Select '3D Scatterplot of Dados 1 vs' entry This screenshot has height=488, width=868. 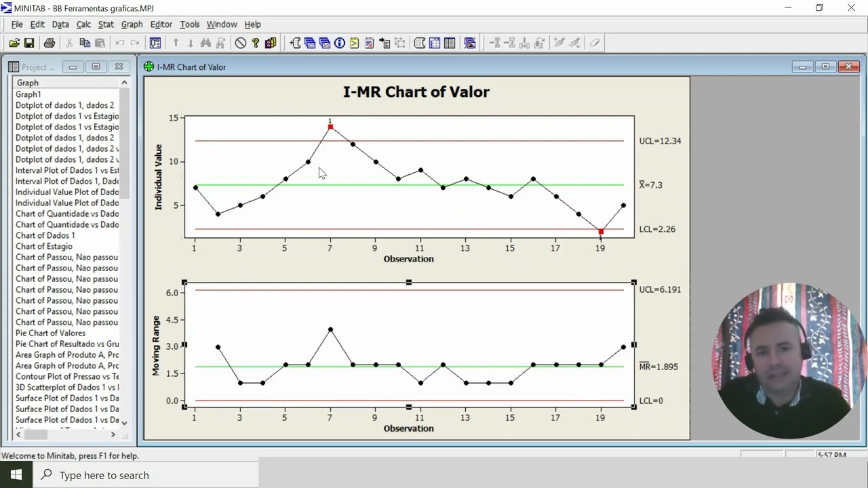(66, 387)
